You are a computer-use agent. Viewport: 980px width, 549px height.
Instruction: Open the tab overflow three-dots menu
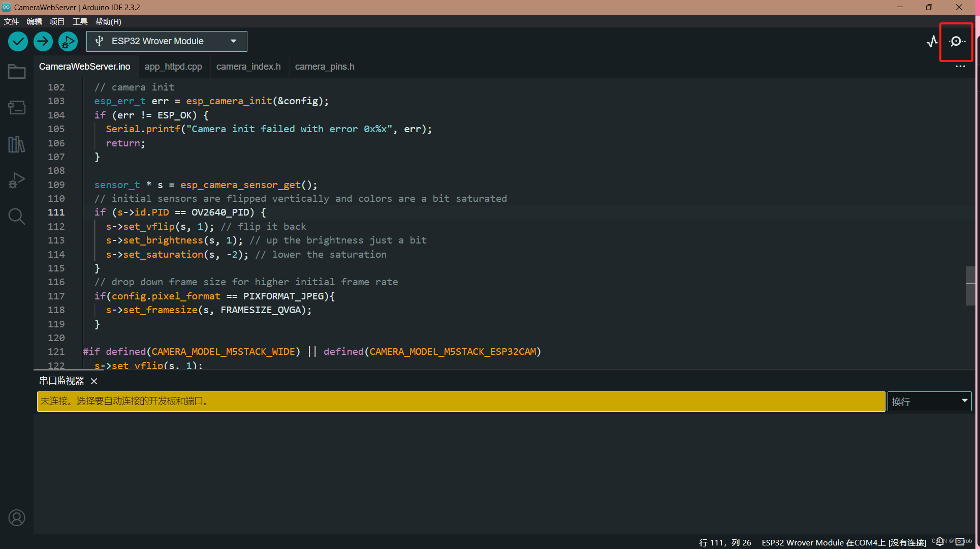tap(960, 67)
